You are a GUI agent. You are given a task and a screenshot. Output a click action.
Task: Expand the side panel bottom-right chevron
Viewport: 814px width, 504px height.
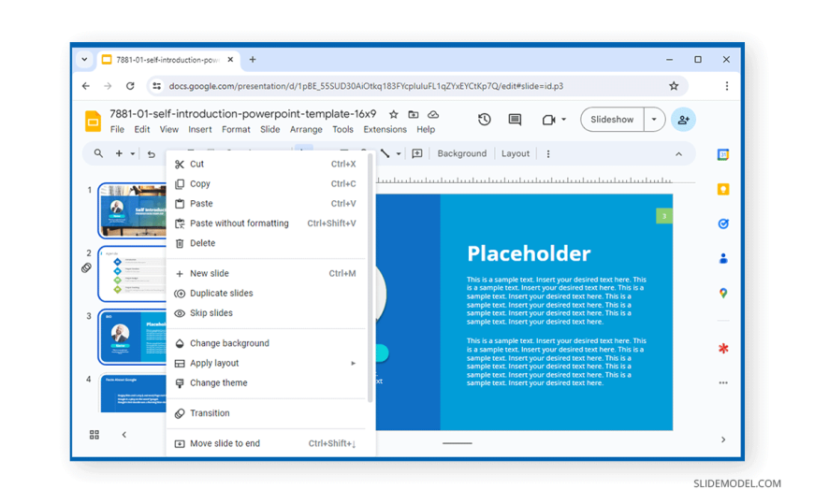pos(723,439)
